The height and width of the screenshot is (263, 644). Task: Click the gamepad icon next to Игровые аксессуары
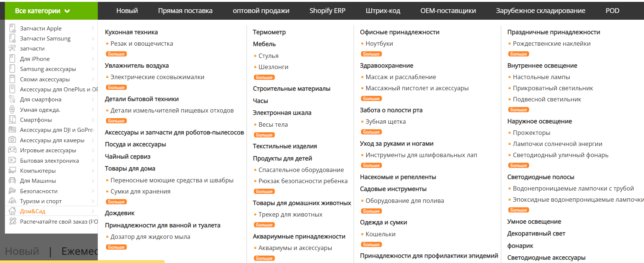(x=12, y=150)
